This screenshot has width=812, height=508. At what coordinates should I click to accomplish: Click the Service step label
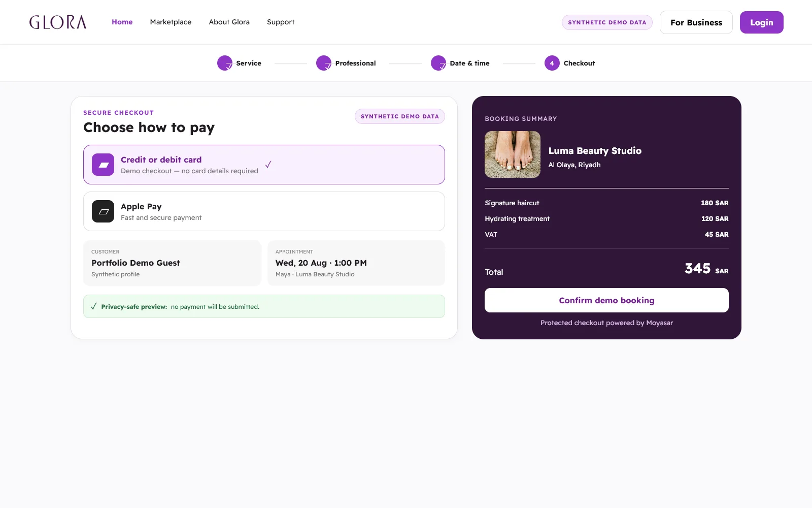[249, 63]
